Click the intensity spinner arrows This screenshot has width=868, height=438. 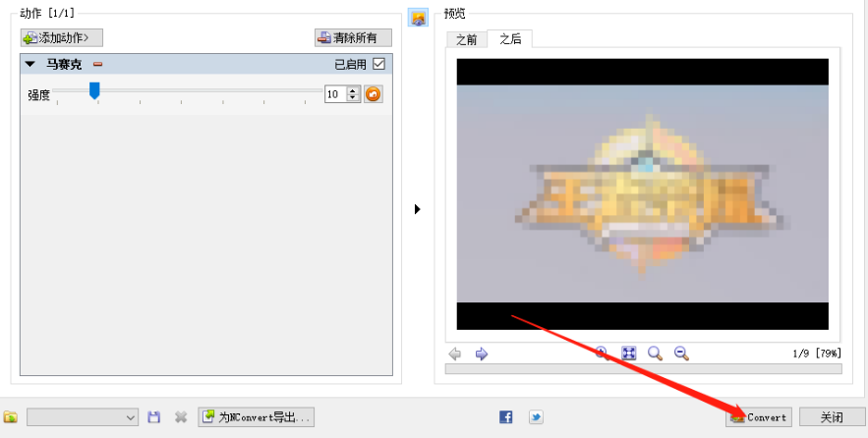coord(354,94)
